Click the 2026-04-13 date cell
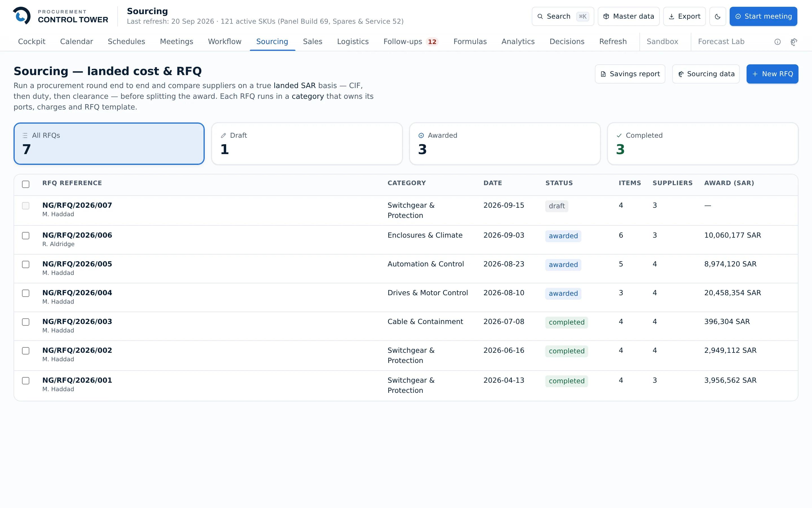 pos(504,380)
